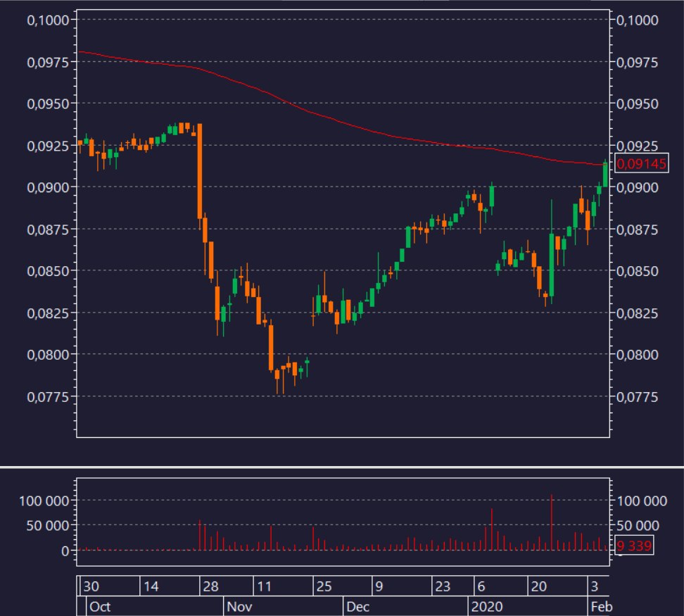
Task: Click the date 3 on the time axis
Action: [595, 586]
